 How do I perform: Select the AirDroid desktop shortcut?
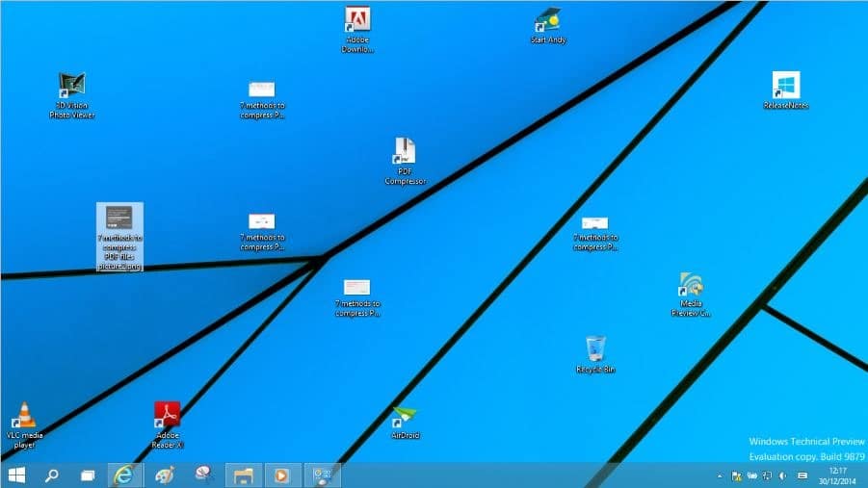[x=406, y=424]
